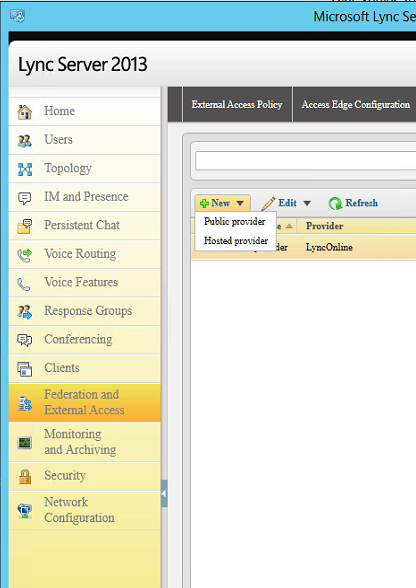Click the green Refresh arrows icon

pos(335,203)
